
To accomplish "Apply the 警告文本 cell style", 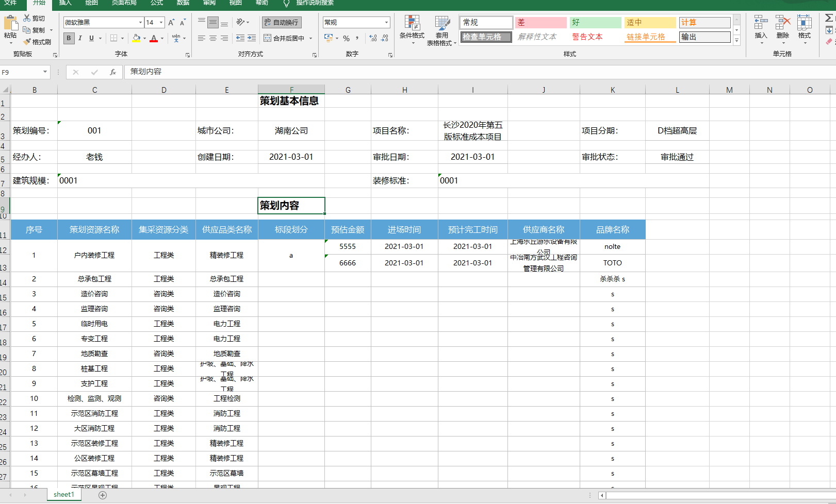I will pyautogui.click(x=595, y=37).
